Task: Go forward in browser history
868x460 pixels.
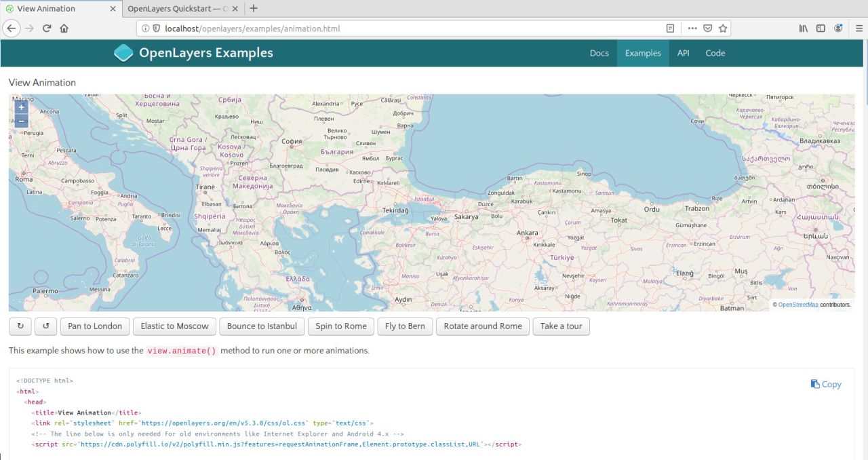Action: (29, 28)
